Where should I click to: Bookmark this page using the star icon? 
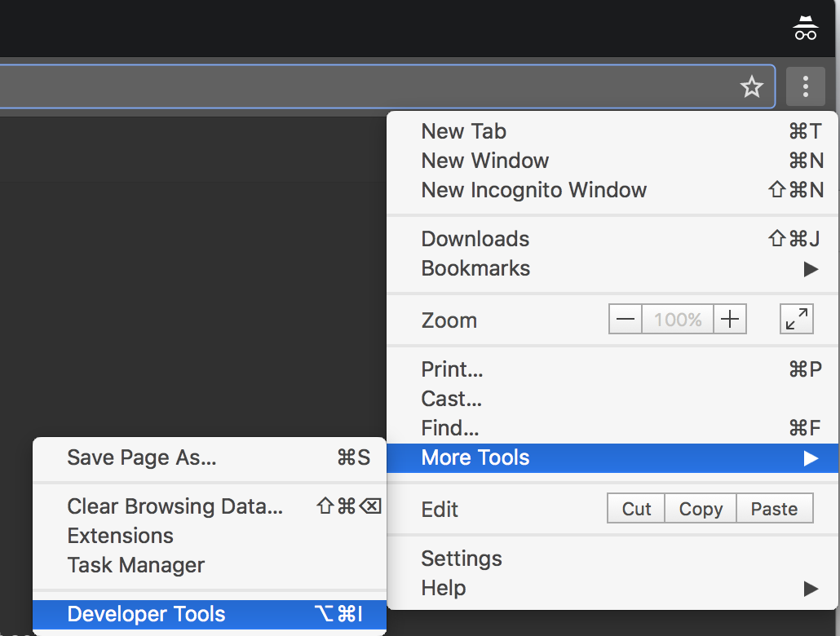point(751,86)
